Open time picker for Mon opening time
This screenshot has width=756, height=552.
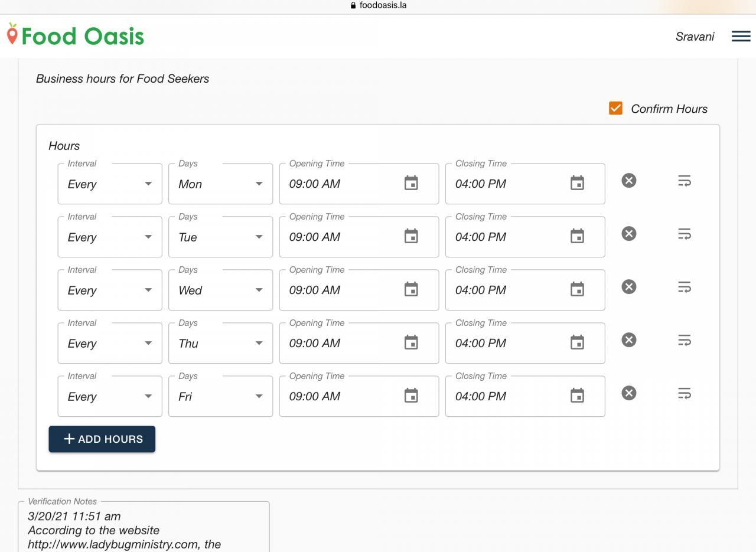coord(411,183)
